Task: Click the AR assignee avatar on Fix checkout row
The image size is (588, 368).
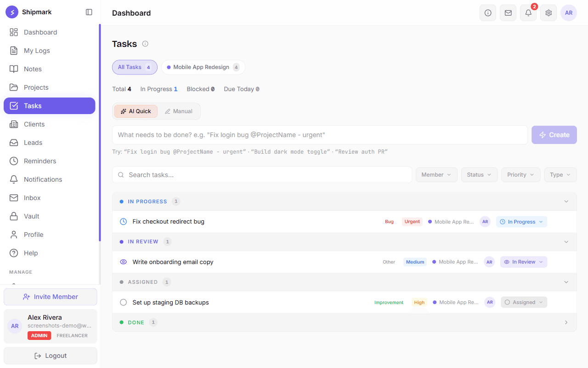Action: click(x=485, y=222)
